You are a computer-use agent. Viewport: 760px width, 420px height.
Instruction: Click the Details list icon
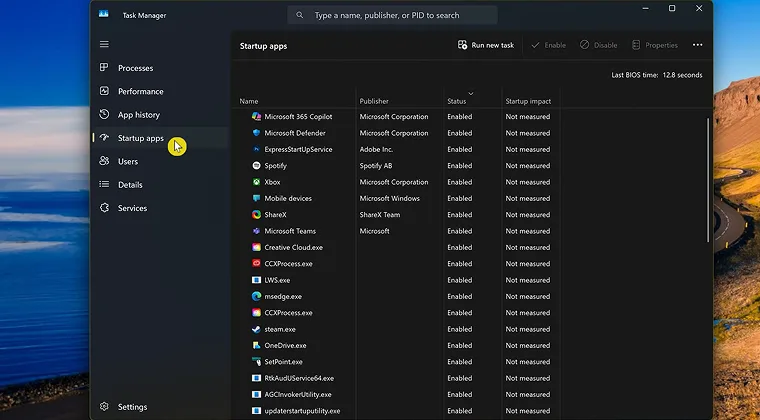point(104,184)
